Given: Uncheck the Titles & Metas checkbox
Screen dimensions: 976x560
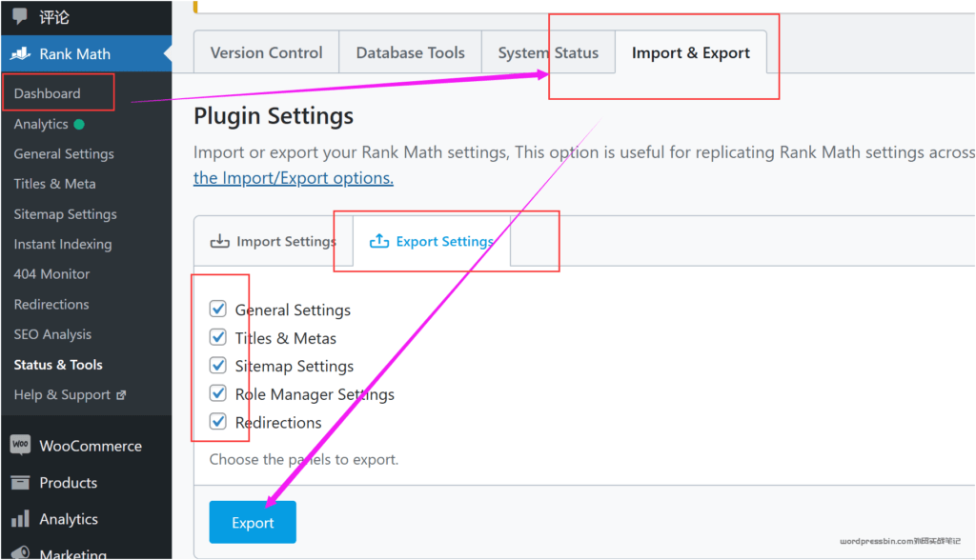Looking at the screenshot, I should pos(218,338).
